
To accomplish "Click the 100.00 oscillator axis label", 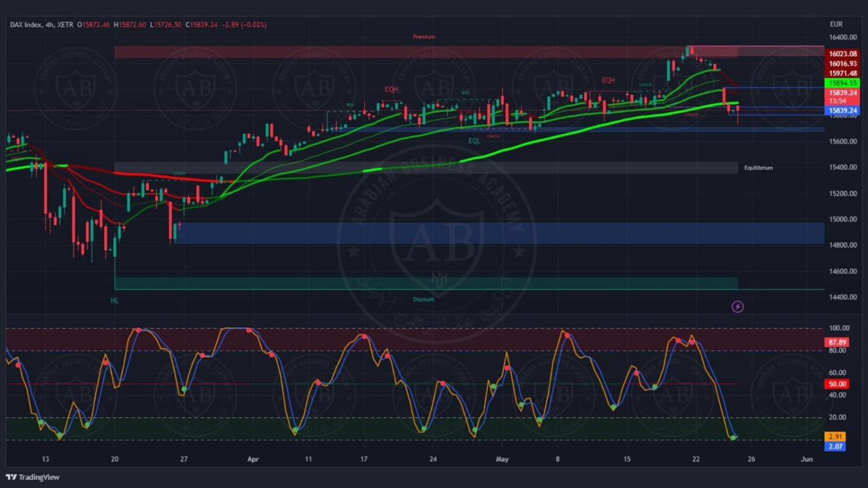I will (839, 328).
